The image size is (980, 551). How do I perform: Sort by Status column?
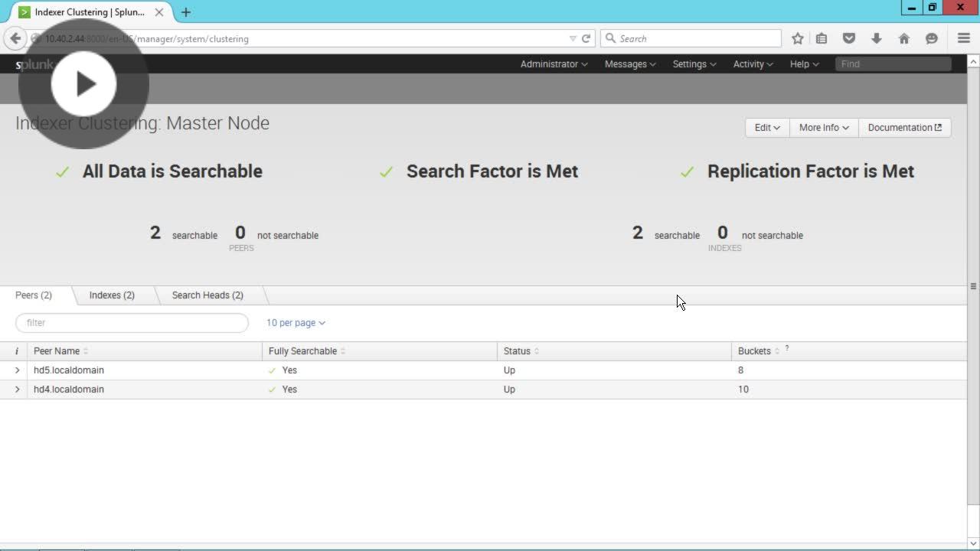[x=521, y=351]
